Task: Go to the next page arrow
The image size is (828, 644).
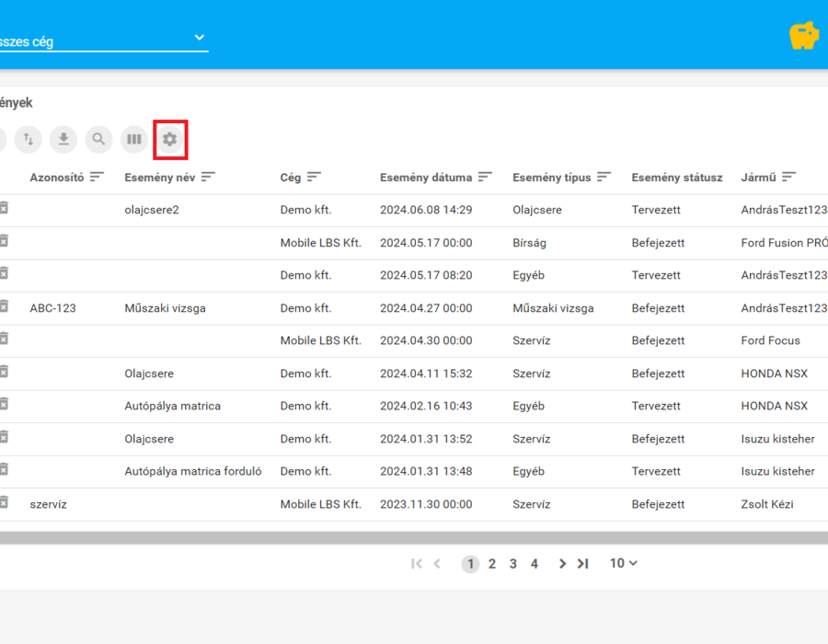Action: click(x=562, y=564)
